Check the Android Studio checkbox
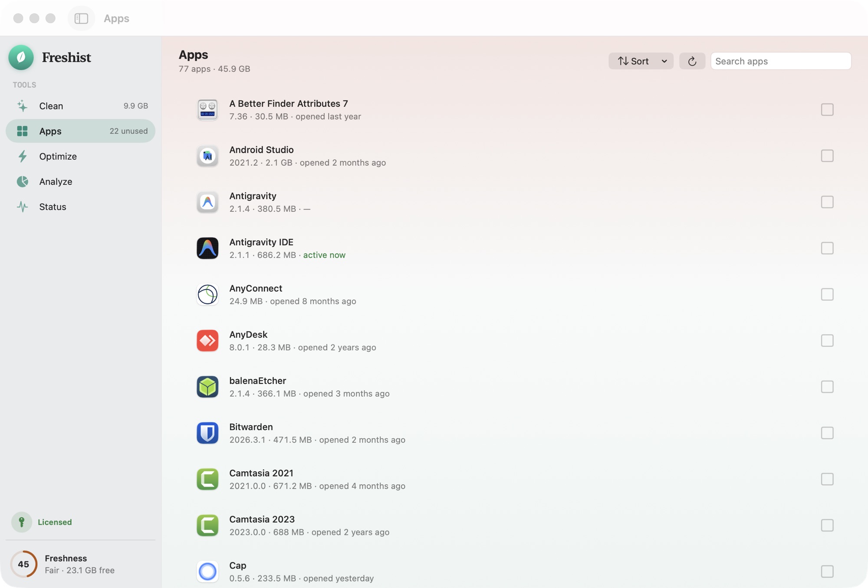This screenshot has height=588, width=868. (x=827, y=156)
